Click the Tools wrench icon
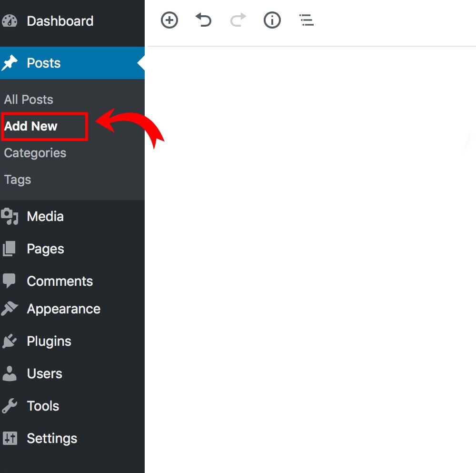Image resolution: width=476 pixels, height=473 pixels. pos(10,406)
